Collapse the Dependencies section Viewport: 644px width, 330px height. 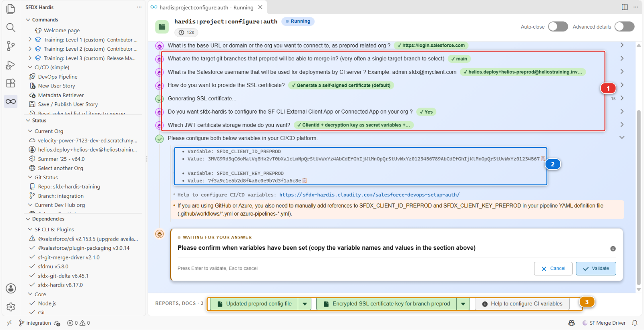tap(28, 219)
